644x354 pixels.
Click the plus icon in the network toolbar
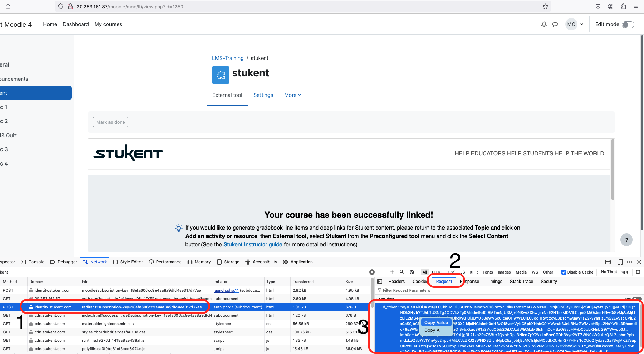click(392, 272)
